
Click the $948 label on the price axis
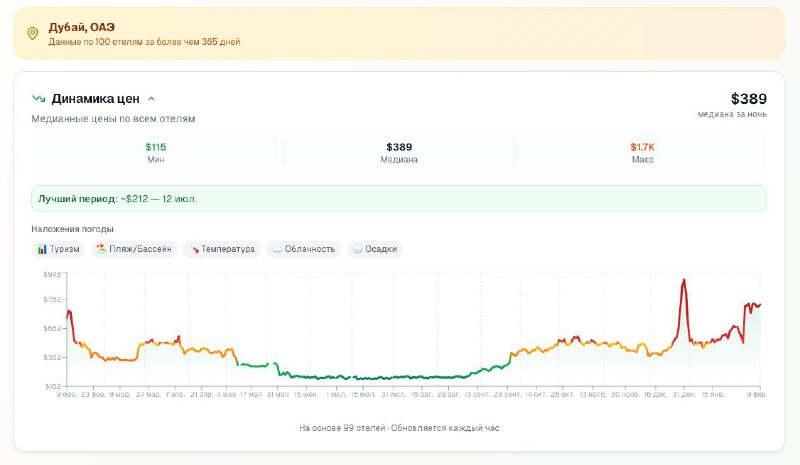(x=51, y=272)
